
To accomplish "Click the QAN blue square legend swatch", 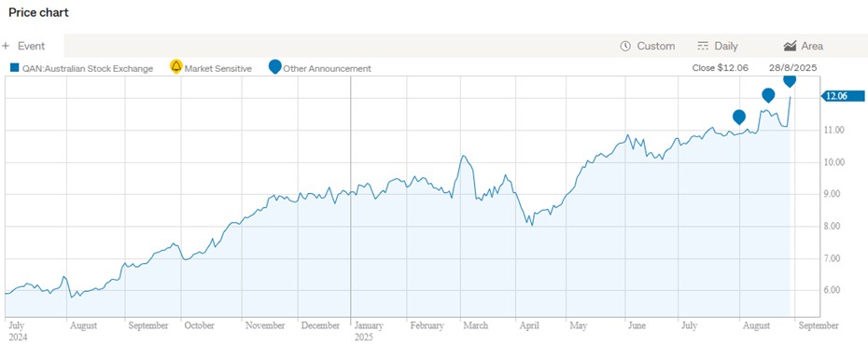I will tap(15, 68).
